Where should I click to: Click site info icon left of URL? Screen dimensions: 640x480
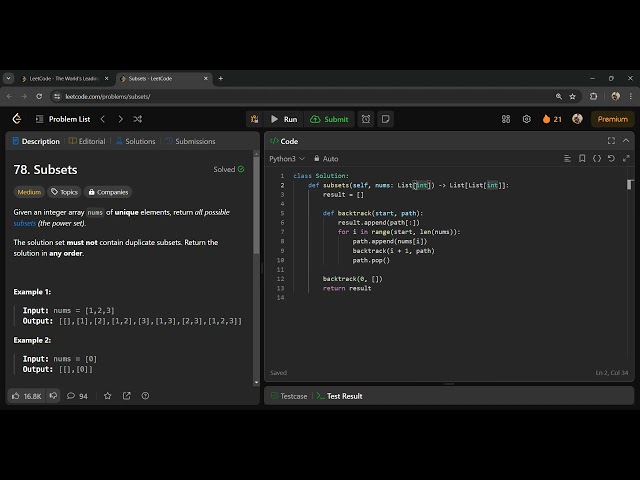pyautogui.click(x=57, y=96)
